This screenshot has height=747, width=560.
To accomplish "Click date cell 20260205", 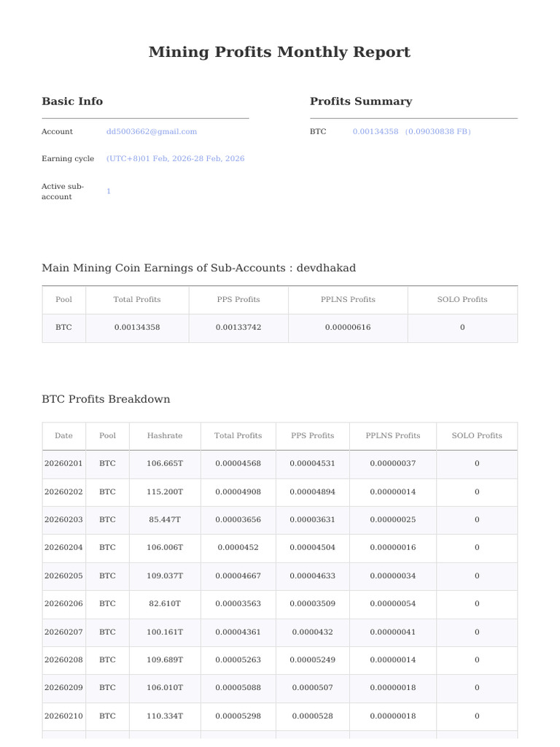I will (x=63, y=576).
